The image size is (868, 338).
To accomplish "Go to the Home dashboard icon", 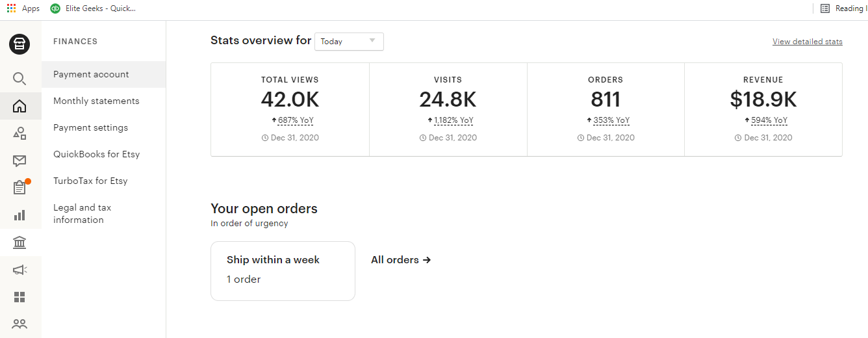I will coord(20,106).
